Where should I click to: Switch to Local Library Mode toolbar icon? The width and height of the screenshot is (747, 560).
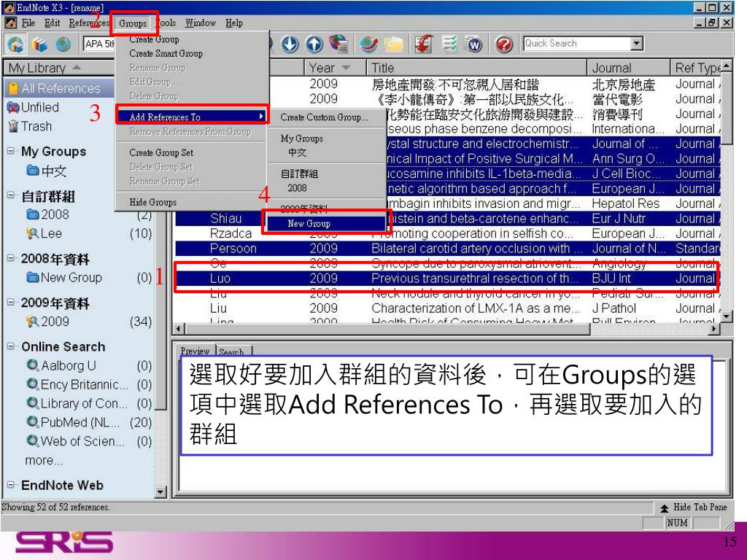click(15, 44)
